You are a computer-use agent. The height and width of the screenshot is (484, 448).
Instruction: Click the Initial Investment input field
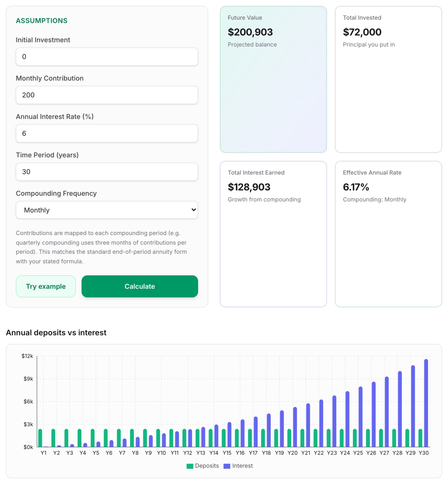(x=107, y=57)
